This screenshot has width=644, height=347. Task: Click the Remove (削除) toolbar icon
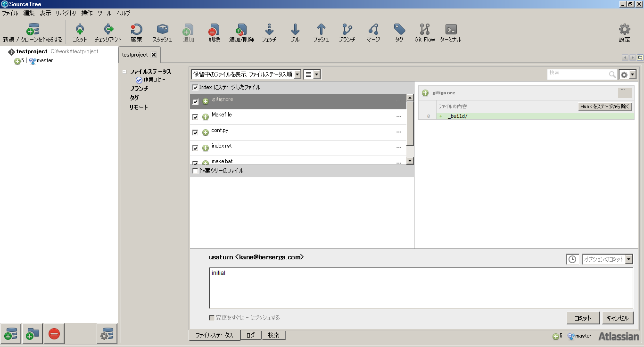tap(214, 33)
